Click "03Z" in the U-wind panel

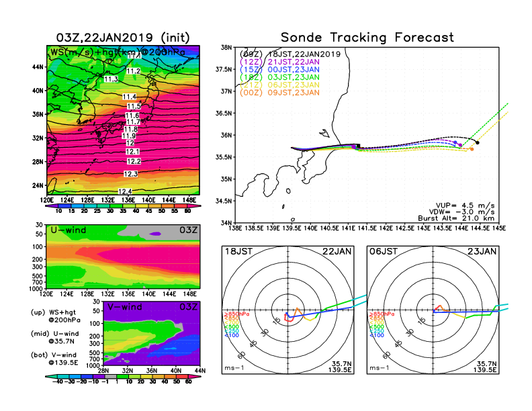pos(188,230)
